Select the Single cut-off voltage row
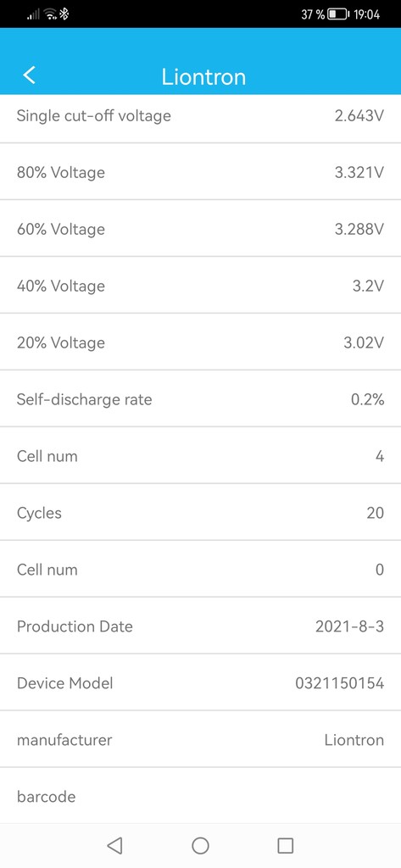This screenshot has width=401, height=868. click(x=200, y=118)
